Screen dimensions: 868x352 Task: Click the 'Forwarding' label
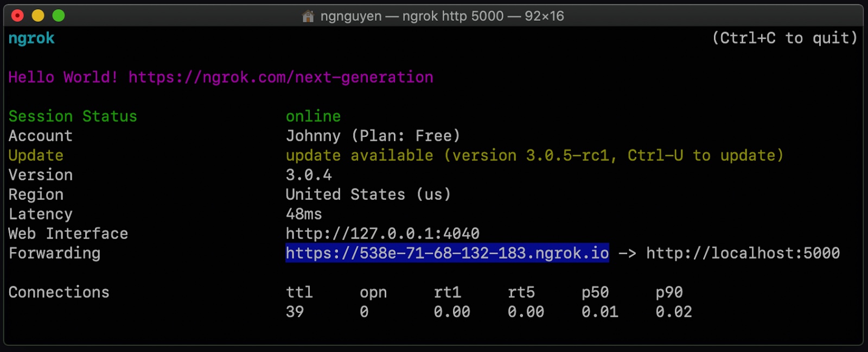click(x=54, y=253)
